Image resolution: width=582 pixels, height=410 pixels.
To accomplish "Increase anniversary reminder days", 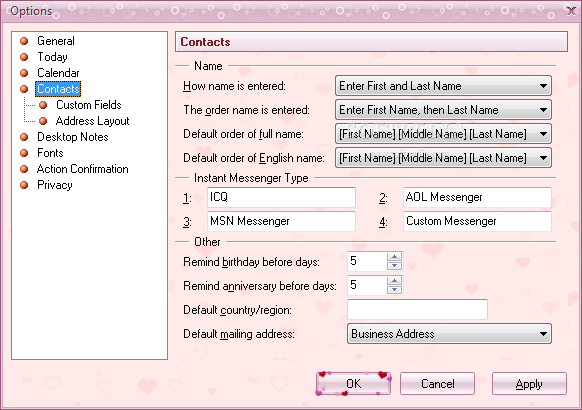I will coord(394,281).
